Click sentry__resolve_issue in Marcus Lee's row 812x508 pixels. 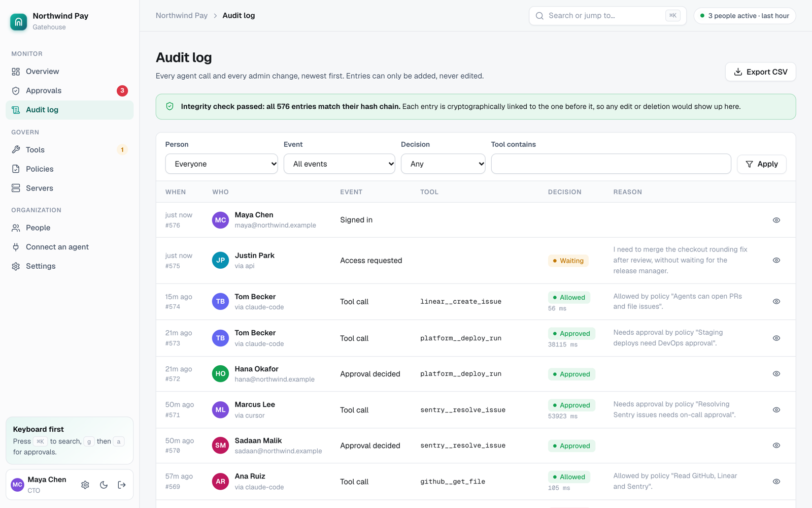[463, 410]
